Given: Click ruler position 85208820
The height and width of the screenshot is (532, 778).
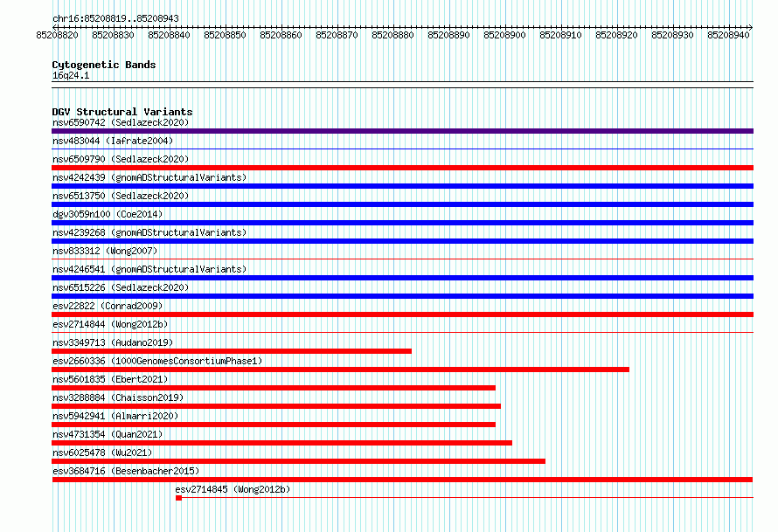Looking at the screenshot, I should click(57, 35).
